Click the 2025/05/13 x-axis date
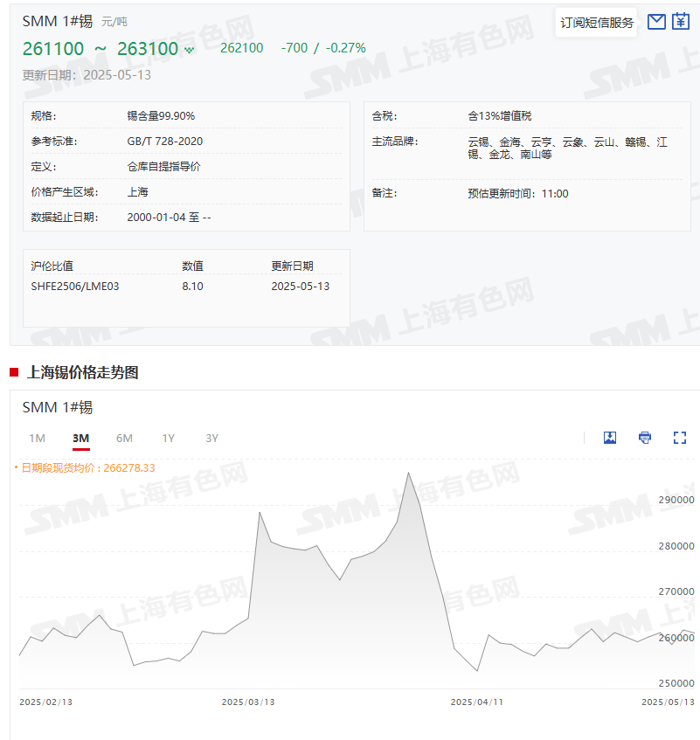Viewport: 700px width, 740px height. (668, 702)
